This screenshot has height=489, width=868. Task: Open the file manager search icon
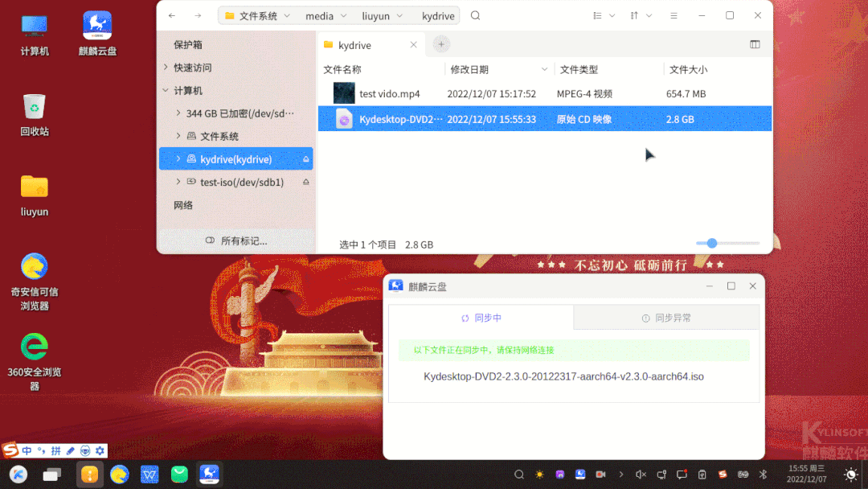[476, 15]
